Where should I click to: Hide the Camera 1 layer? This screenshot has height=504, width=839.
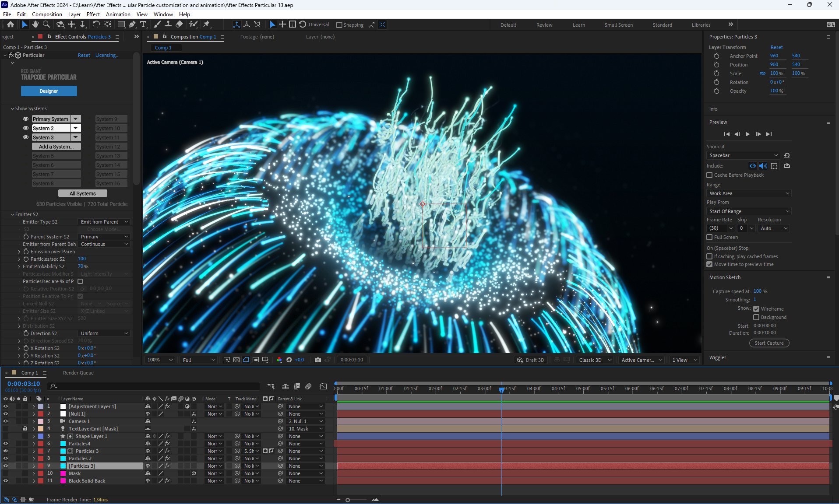[5, 421]
